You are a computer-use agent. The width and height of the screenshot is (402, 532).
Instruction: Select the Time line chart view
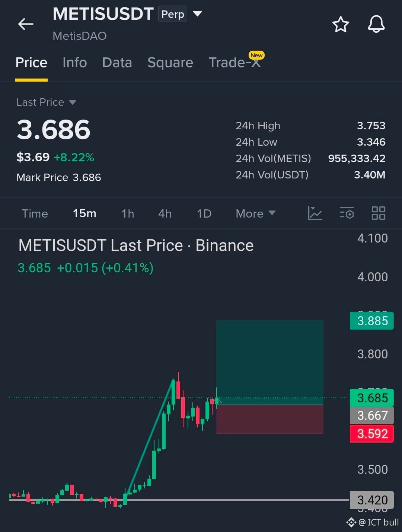35,213
